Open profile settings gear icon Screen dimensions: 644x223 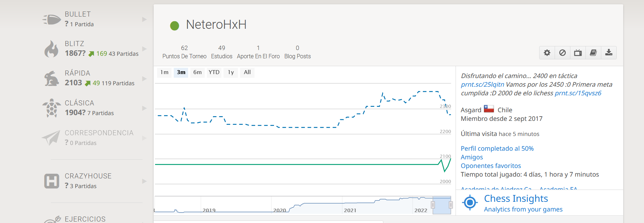tap(547, 53)
